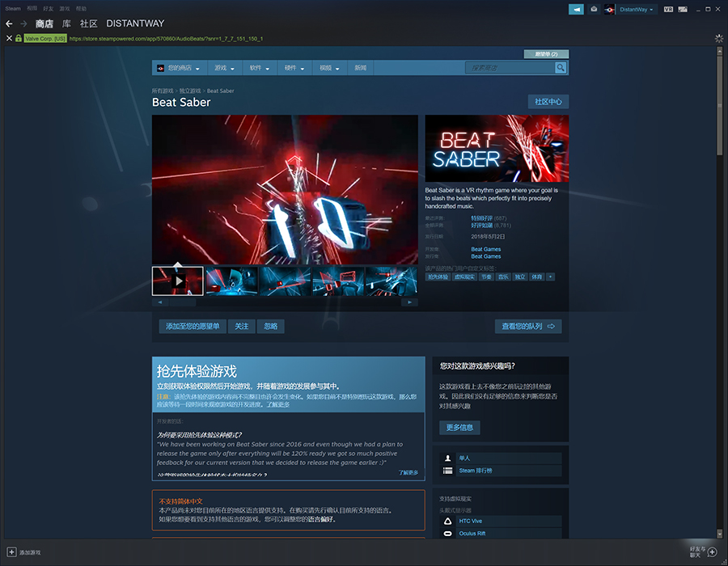The height and width of the screenshot is (566, 728).
Task: Click the back navigation arrow
Action: (x=9, y=23)
